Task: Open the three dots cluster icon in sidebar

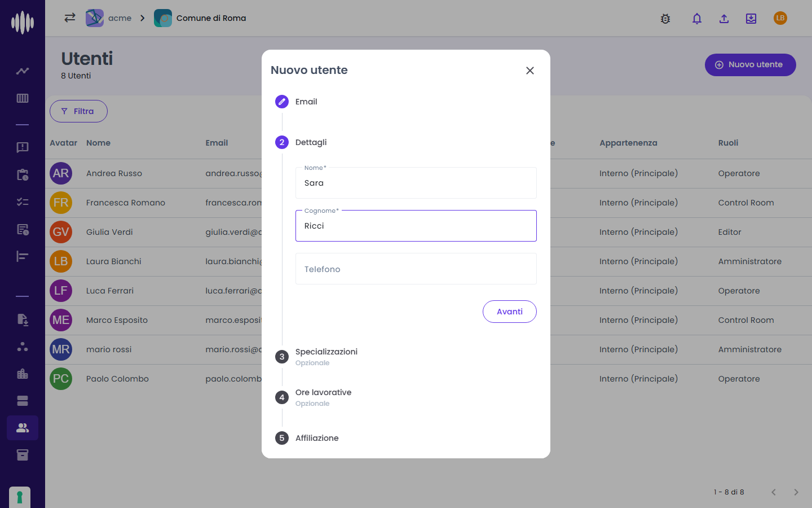Action: coord(23,347)
